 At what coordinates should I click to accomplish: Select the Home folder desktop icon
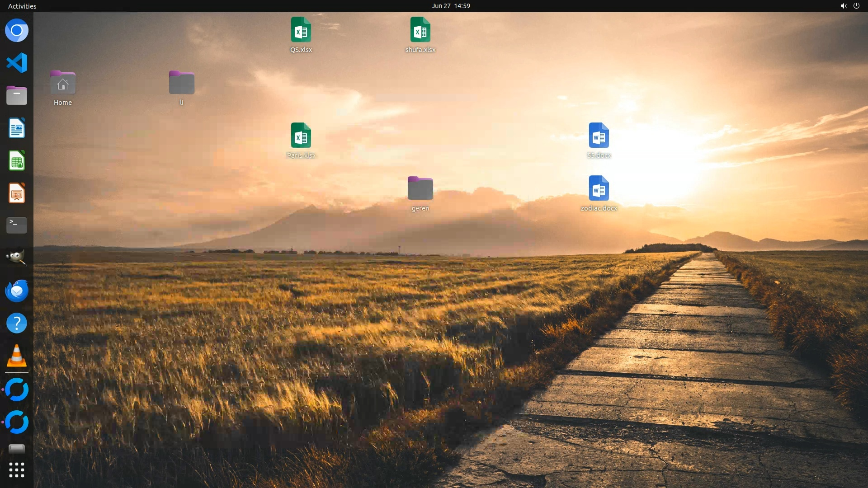(63, 83)
